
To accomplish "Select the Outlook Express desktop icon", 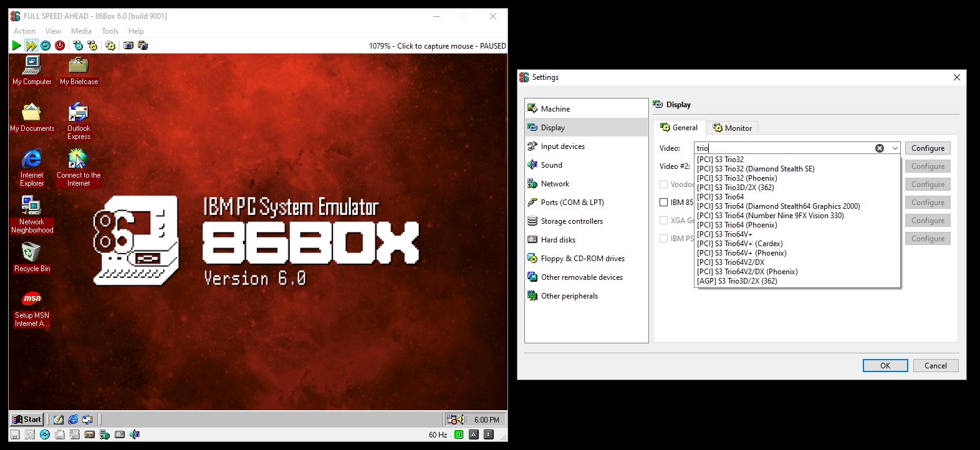I will click(x=79, y=121).
